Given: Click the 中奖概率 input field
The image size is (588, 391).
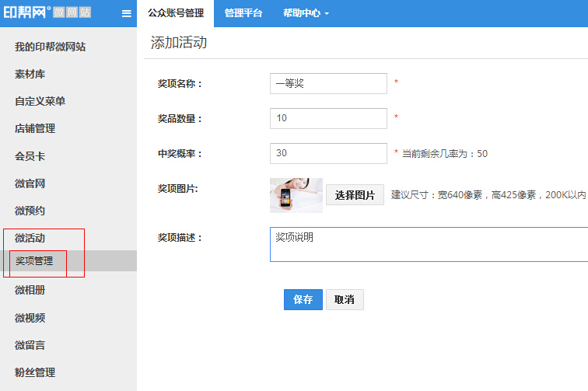Looking at the screenshot, I should [x=328, y=153].
